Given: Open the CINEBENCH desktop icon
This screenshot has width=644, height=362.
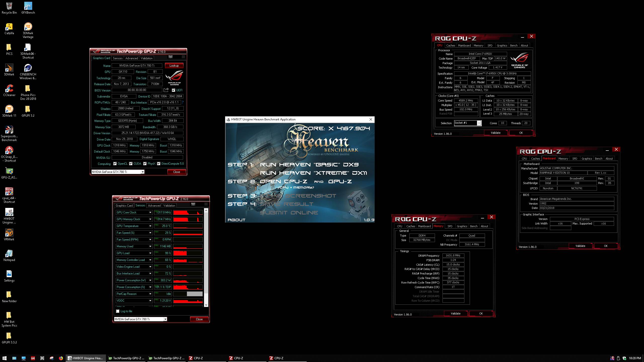Looking at the screenshot, I should (28, 72).
